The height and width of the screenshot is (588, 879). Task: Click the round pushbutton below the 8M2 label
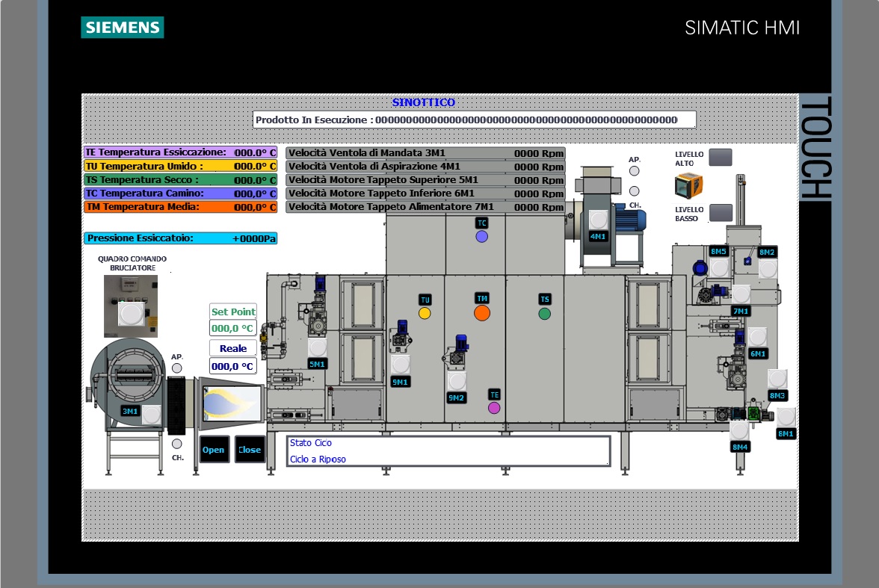click(x=768, y=269)
